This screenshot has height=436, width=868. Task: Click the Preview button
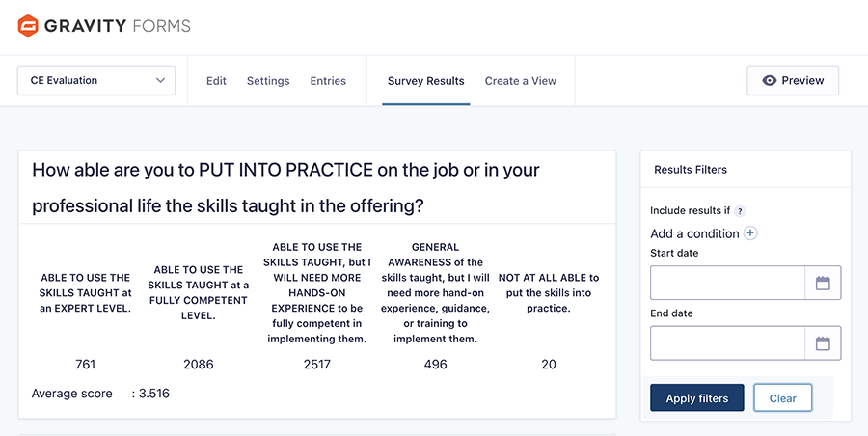pyautogui.click(x=792, y=81)
